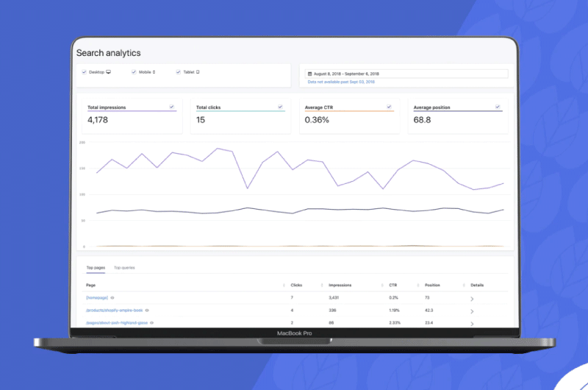Uncheck the Desktop device checkbox

tap(84, 71)
